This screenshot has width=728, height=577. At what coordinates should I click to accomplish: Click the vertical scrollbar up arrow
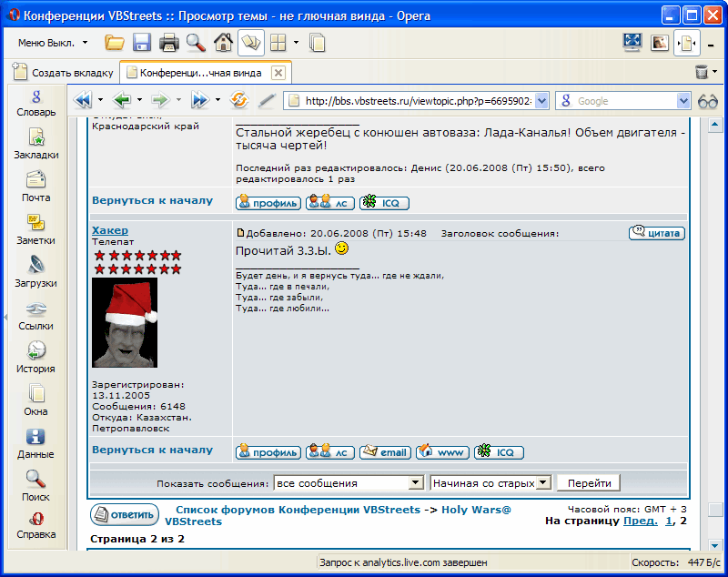pyautogui.click(x=715, y=126)
